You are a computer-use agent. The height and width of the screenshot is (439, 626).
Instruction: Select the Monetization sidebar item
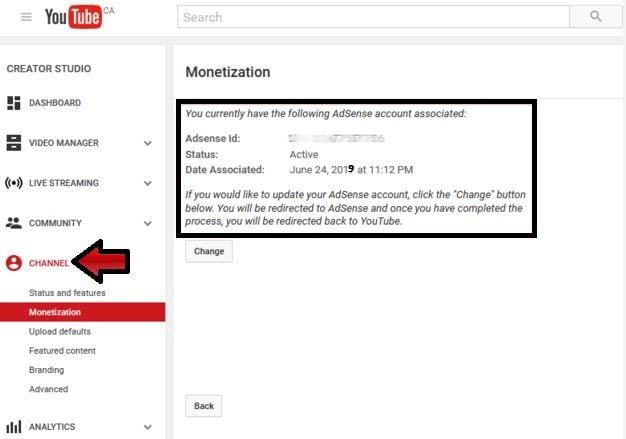(82, 312)
